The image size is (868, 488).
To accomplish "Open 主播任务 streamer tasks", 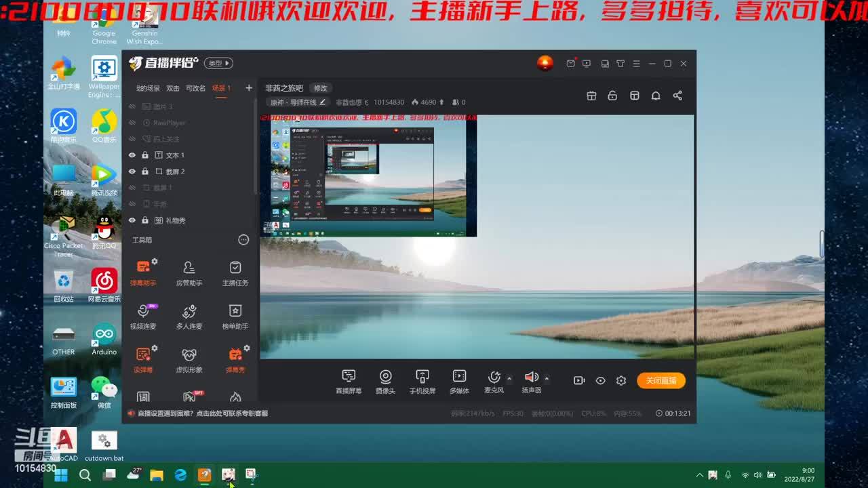I will pyautogui.click(x=235, y=272).
